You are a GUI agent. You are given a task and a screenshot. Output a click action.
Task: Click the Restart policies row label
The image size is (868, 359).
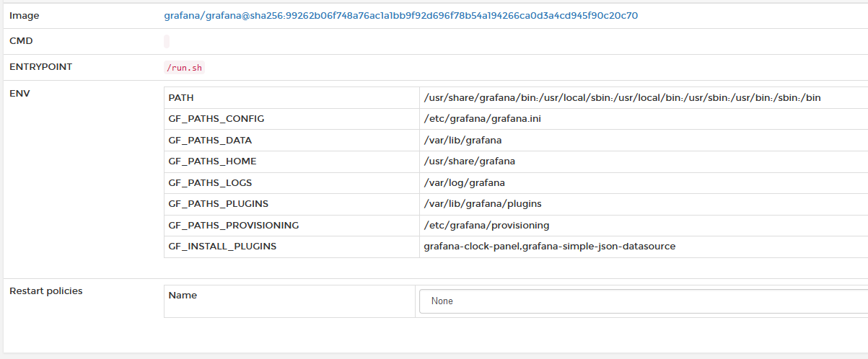46,291
